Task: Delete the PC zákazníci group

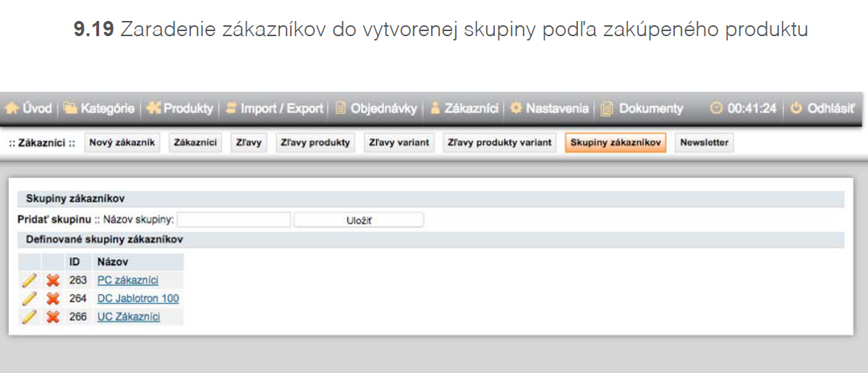Action: coord(53,280)
